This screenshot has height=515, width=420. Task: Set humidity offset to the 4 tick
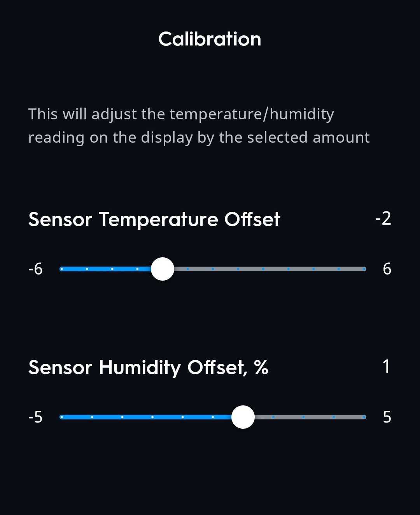coord(334,417)
